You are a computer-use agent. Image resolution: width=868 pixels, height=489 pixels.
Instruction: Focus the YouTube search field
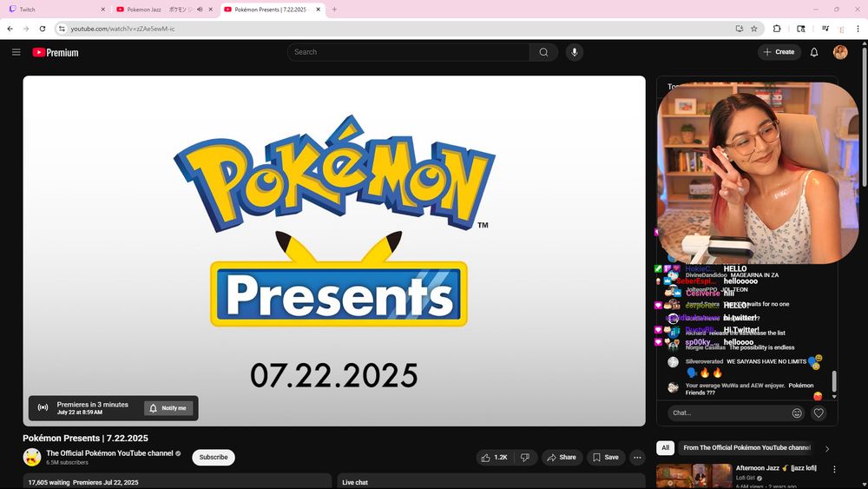[x=409, y=52]
